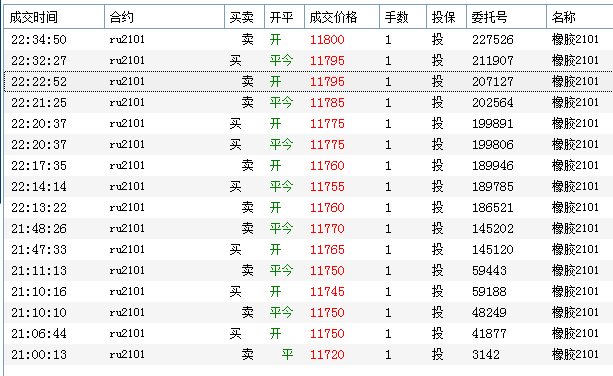Click the 委托号 column header
The height and width of the screenshot is (376, 613).
(x=506, y=17)
